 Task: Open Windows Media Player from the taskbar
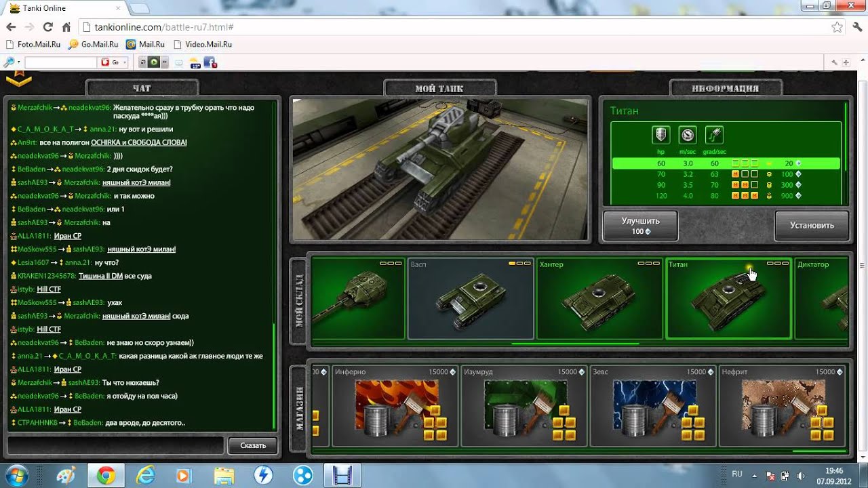tap(183, 476)
